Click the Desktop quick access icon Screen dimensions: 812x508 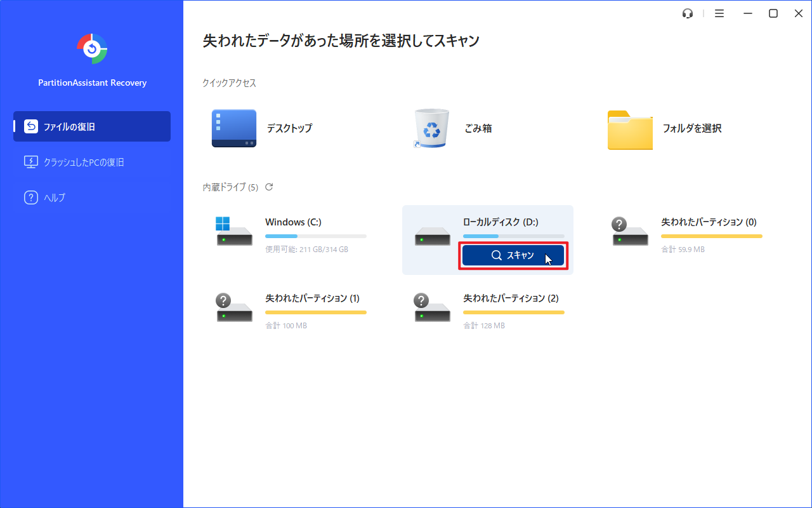tap(233, 128)
